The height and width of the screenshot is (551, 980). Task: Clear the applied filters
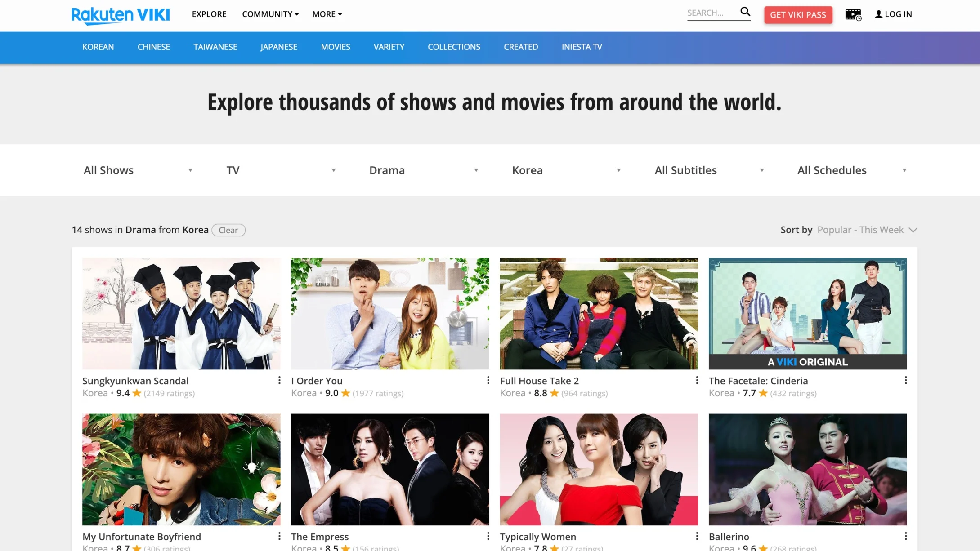(x=228, y=230)
